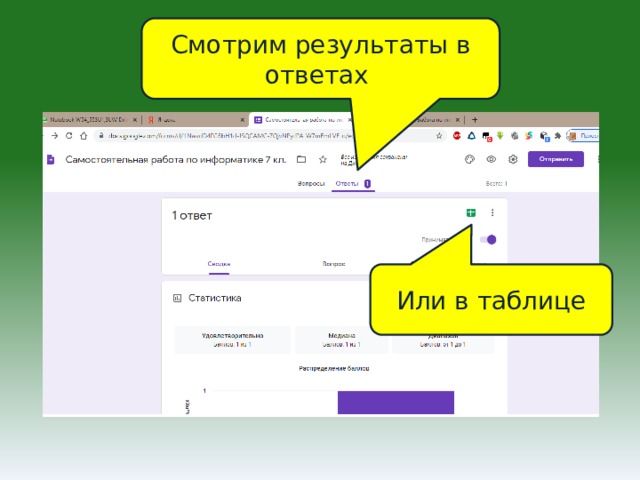Select the Сводка sub-tab
This screenshot has height=480, width=640.
(x=219, y=264)
